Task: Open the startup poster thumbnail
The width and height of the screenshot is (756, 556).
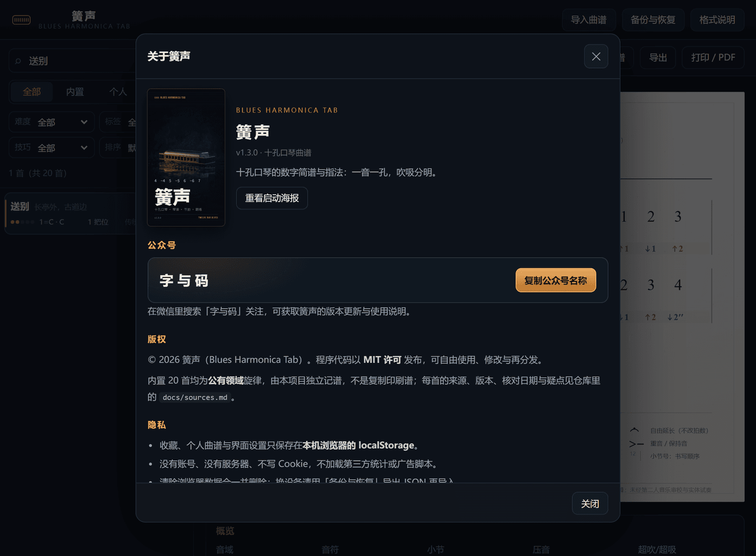Action: pos(186,157)
